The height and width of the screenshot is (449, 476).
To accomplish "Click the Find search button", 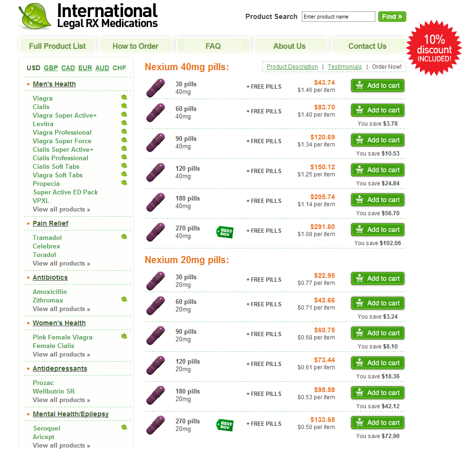I will pyautogui.click(x=392, y=17).
